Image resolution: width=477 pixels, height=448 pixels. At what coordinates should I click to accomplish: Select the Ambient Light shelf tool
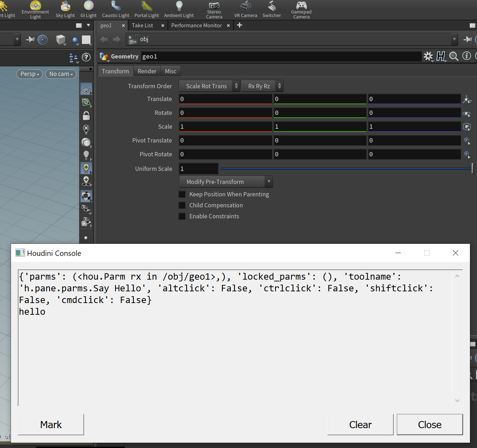pyautogui.click(x=179, y=10)
